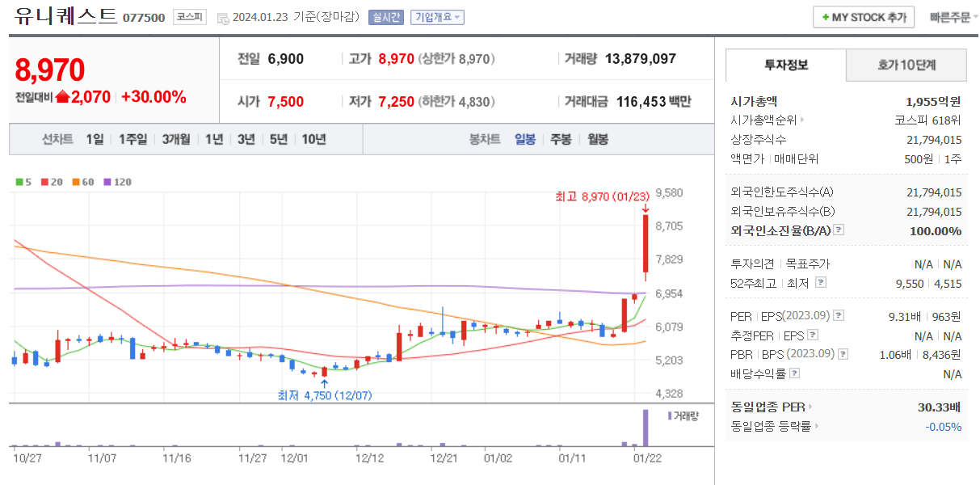The height and width of the screenshot is (485, 980).
Task: Click the tall purple volume bar at 01/22
Action: (x=646, y=428)
